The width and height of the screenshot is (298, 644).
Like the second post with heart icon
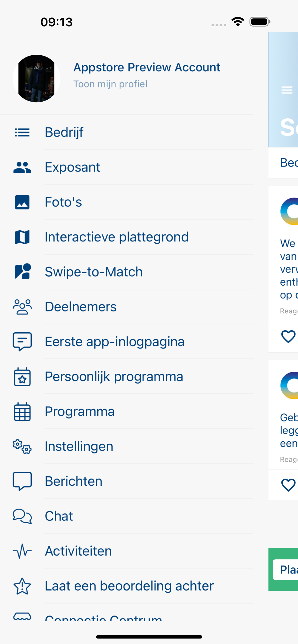tap(288, 485)
